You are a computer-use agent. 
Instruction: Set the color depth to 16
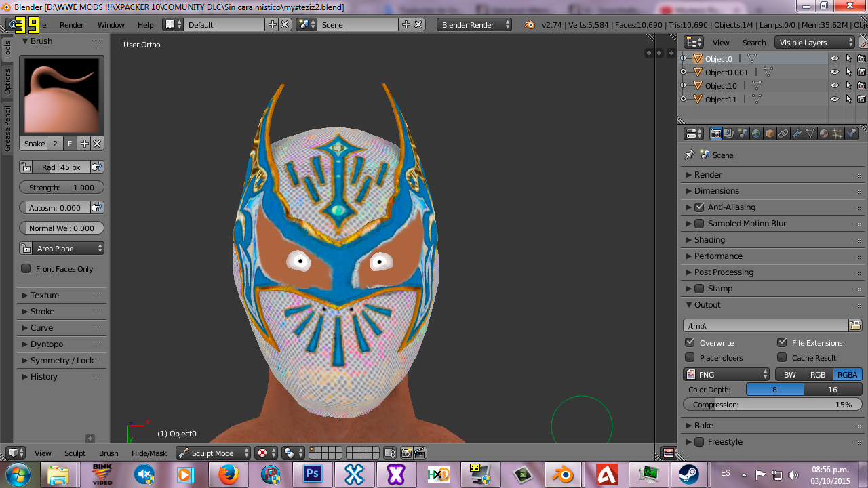(833, 389)
